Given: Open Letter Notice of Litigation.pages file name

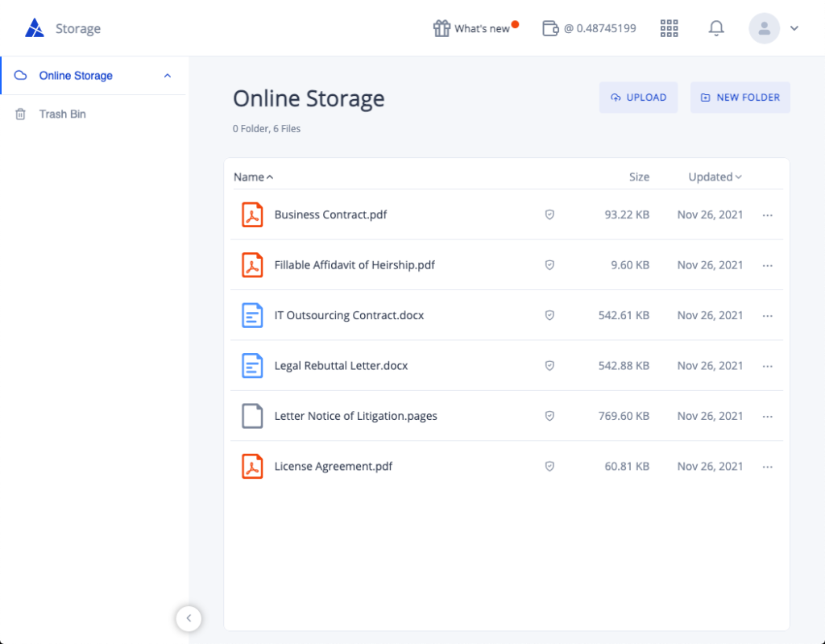Looking at the screenshot, I should (x=355, y=416).
